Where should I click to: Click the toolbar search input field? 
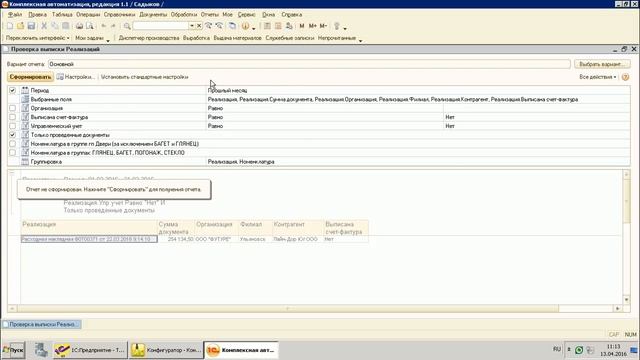tap(160, 26)
